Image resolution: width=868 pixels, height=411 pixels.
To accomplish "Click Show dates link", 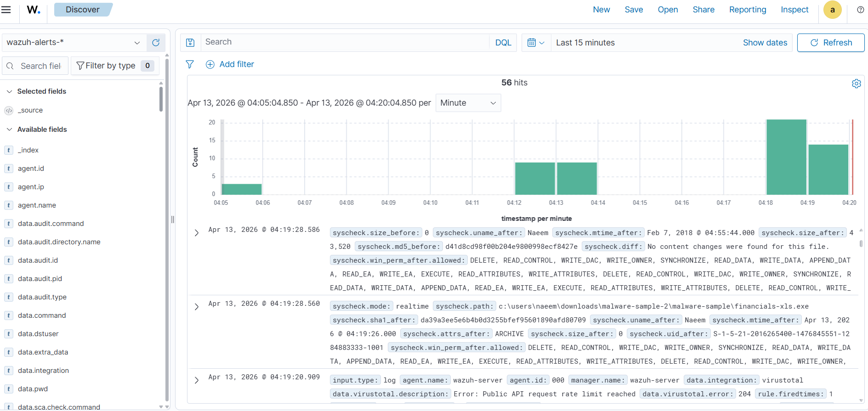I will 765,43.
